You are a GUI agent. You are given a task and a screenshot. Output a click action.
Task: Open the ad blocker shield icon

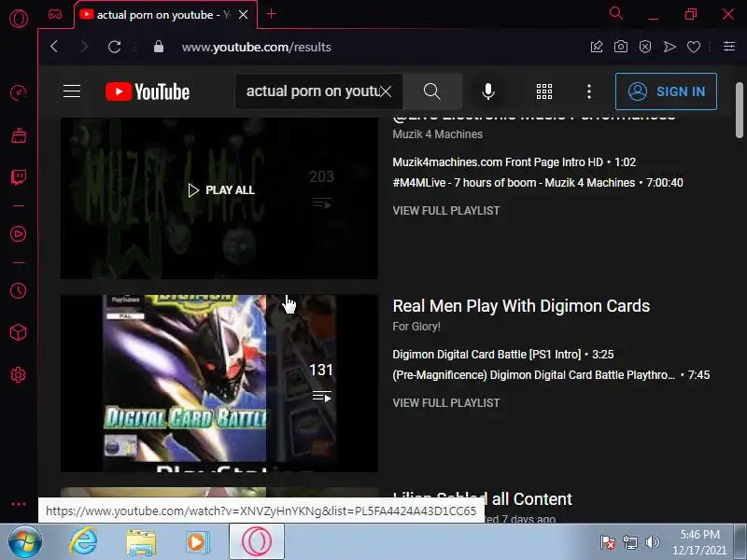point(645,47)
